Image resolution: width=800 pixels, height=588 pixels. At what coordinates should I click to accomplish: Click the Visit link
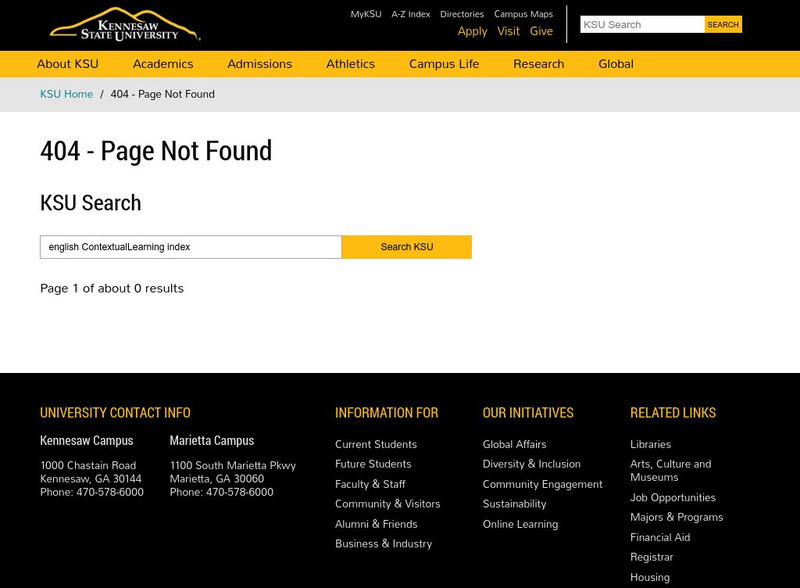(508, 32)
